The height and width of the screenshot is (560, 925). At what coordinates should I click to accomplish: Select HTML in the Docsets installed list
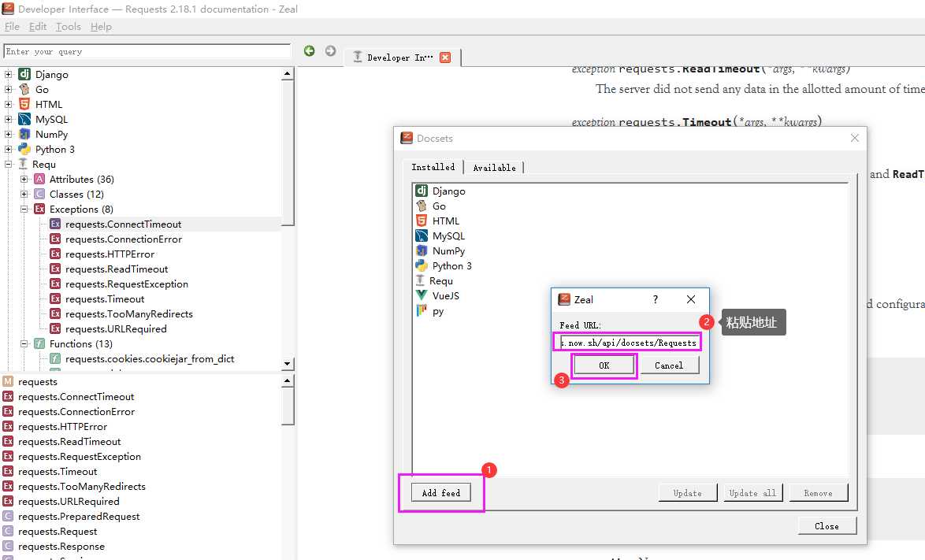pos(438,221)
